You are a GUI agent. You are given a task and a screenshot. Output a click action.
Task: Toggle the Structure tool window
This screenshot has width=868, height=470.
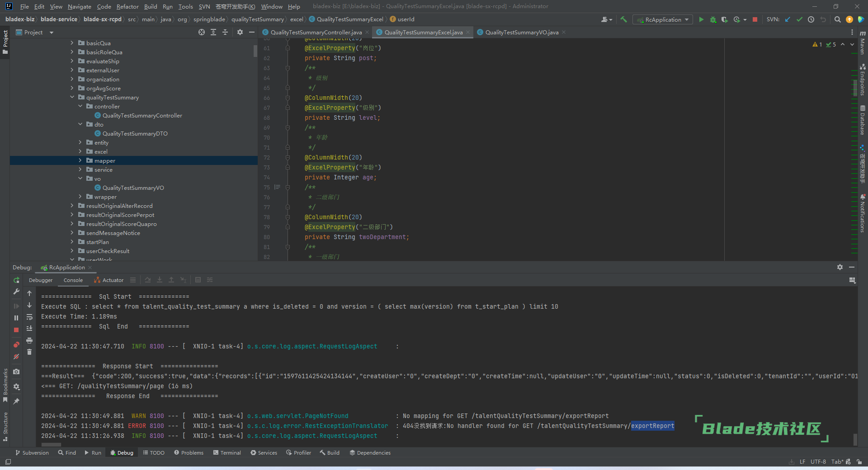(x=5, y=427)
